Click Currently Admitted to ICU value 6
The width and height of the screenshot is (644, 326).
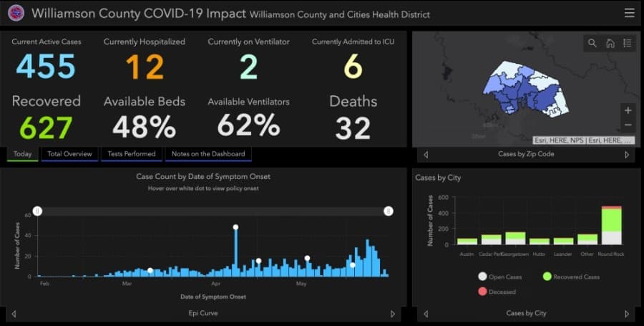click(353, 67)
